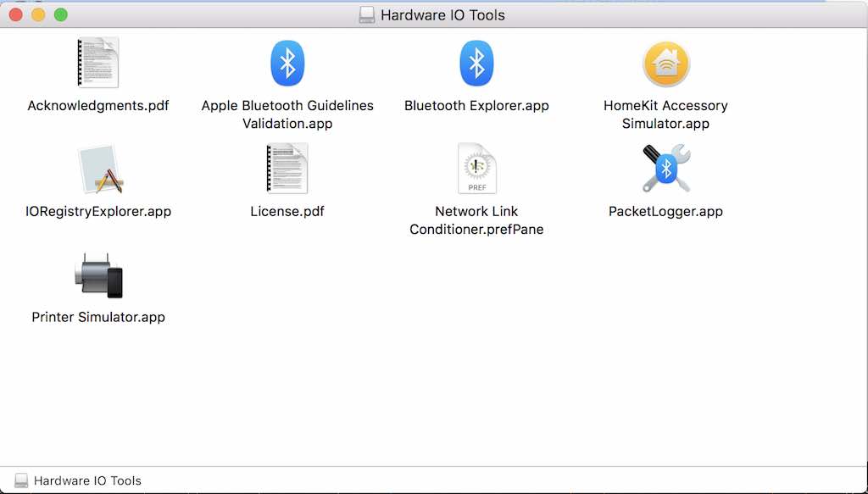Click the Network Link Conditioner PREF icon

[x=476, y=169]
